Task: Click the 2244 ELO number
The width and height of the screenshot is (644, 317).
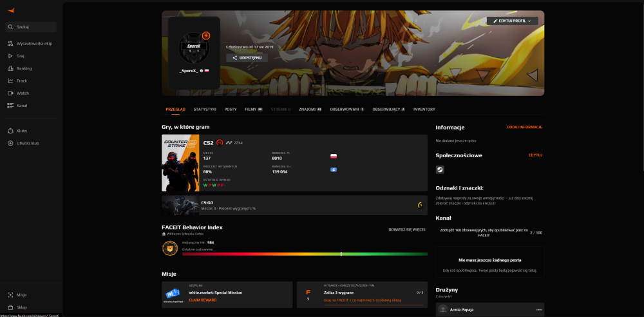Action: [x=238, y=142]
